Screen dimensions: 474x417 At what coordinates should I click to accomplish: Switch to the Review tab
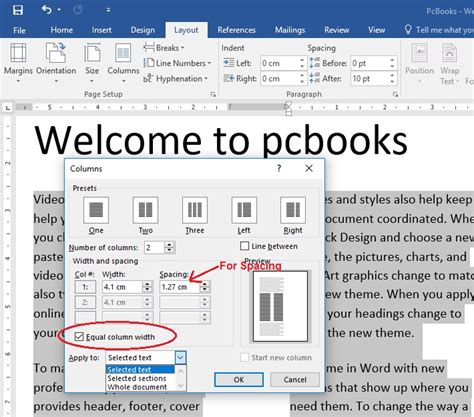[337, 30]
